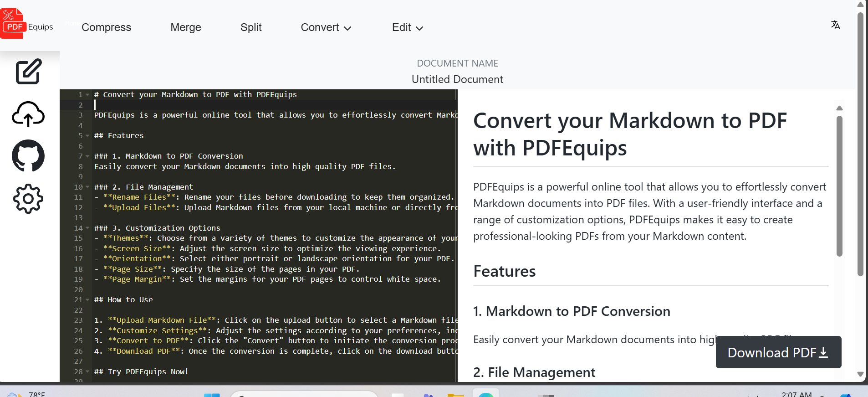Click '1. Markdown to PDF Conversion' preview heading
This screenshot has height=397, width=868.
[572, 311]
